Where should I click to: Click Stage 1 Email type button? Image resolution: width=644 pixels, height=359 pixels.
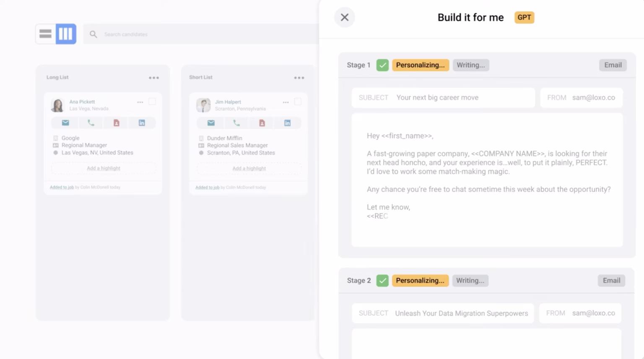[x=613, y=65]
